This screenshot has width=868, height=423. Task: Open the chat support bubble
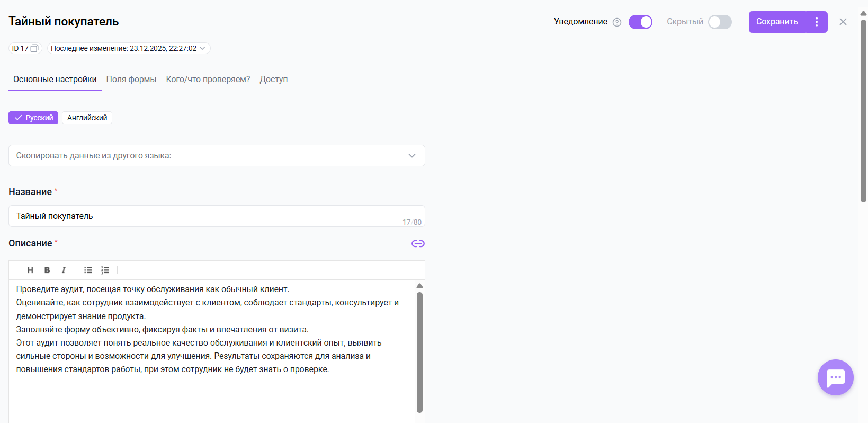tap(835, 377)
